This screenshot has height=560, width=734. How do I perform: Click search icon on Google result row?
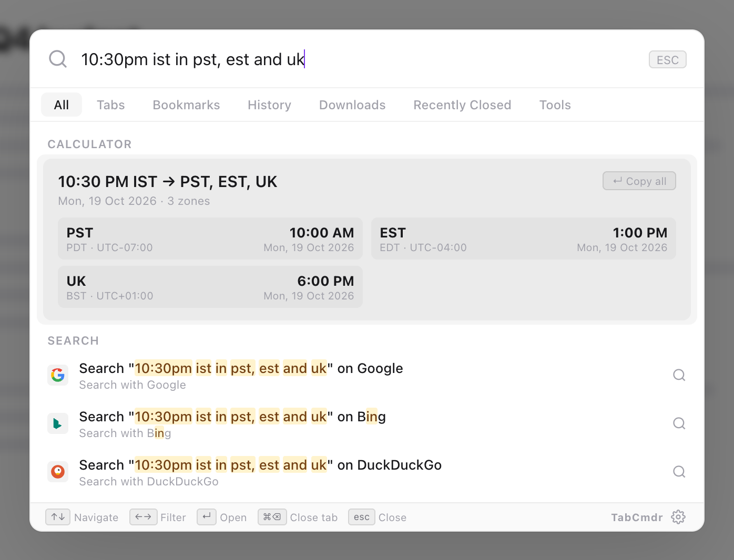679,375
